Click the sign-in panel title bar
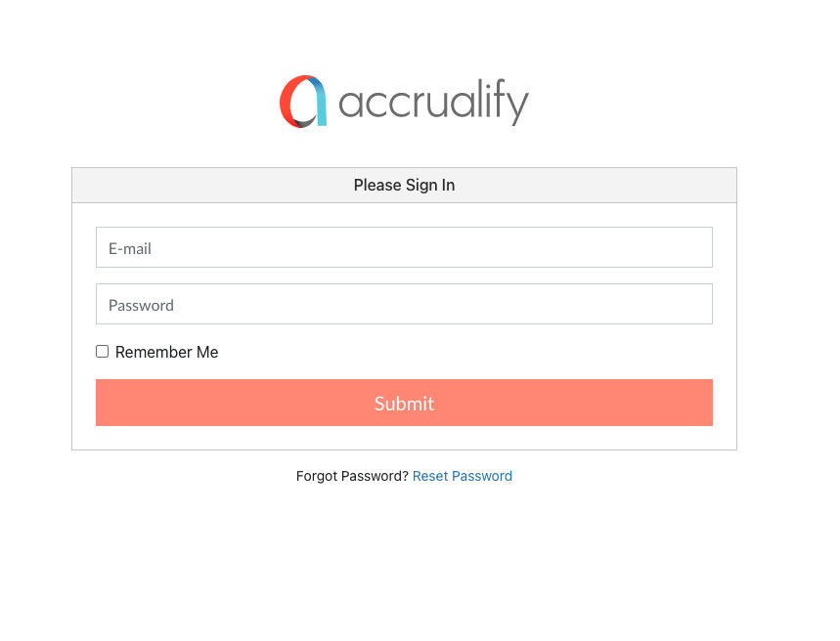 pos(587,186)
